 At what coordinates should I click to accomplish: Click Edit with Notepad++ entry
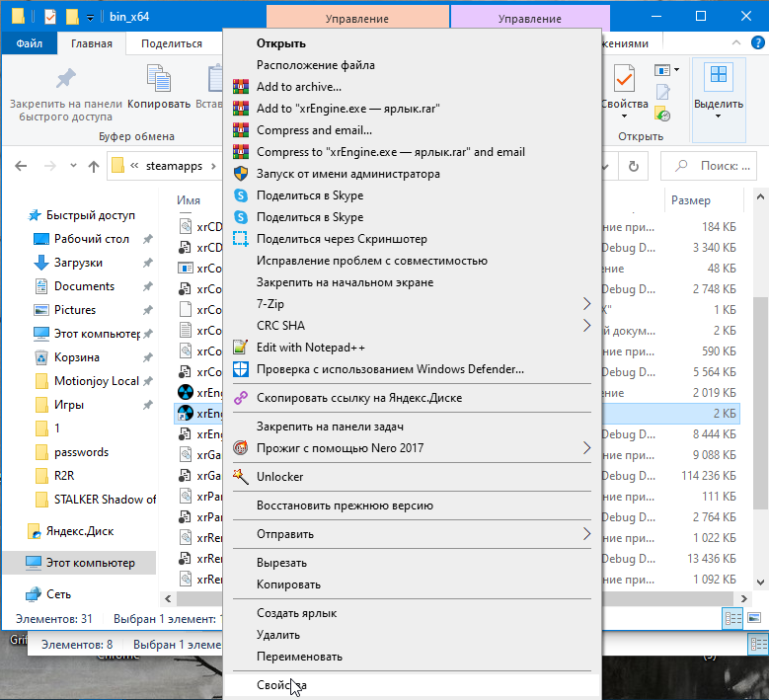[x=310, y=348]
